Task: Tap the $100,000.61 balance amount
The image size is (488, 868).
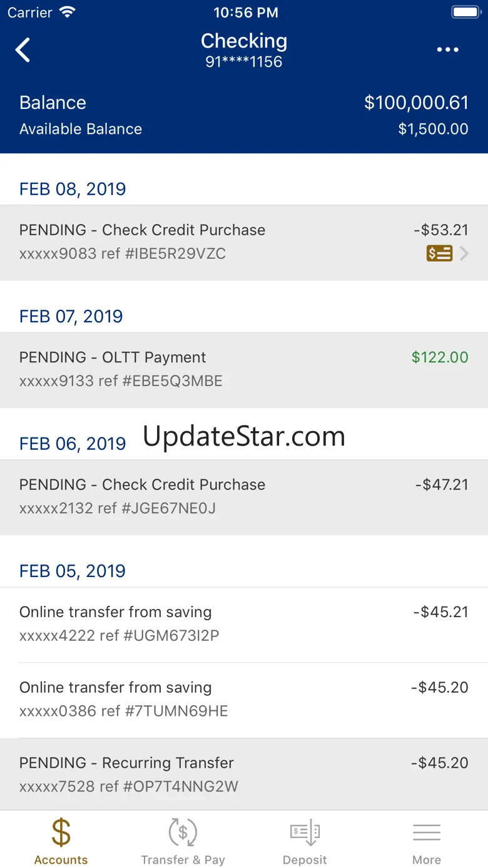Action: [416, 103]
